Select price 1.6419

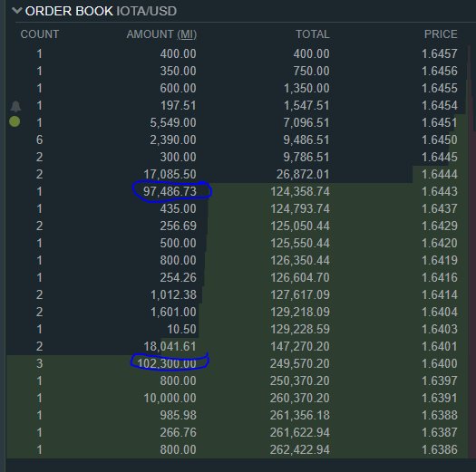(x=439, y=260)
